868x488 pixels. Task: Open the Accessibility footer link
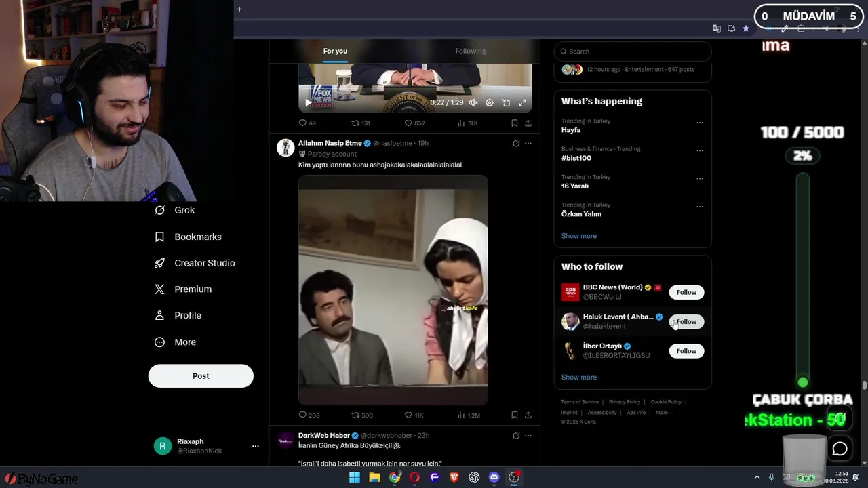[x=602, y=413]
